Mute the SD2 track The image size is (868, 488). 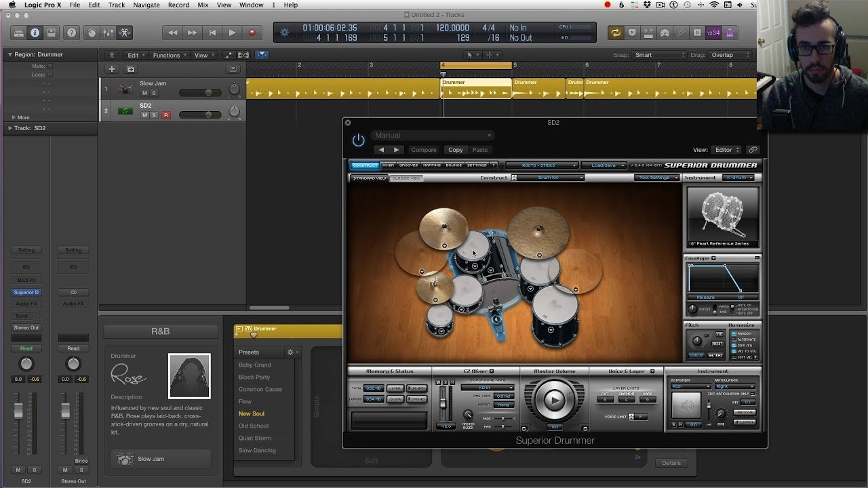tap(144, 115)
